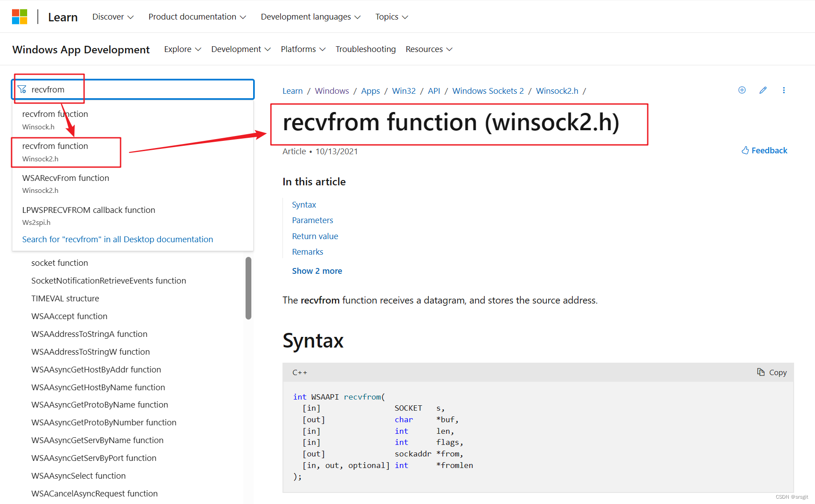Viewport: 815px width, 504px height.
Task: Click the C++ code language label
Action: point(299,372)
